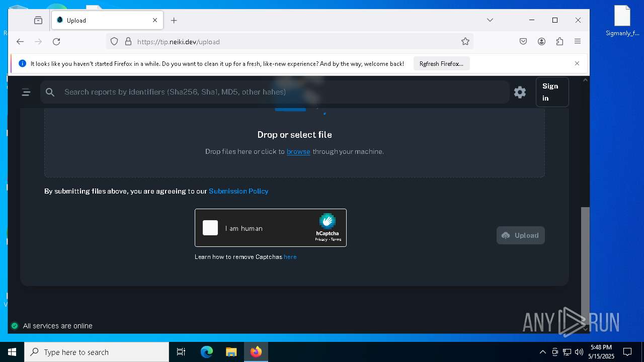Reload the page
This screenshot has height=362, width=644.
(x=56, y=42)
